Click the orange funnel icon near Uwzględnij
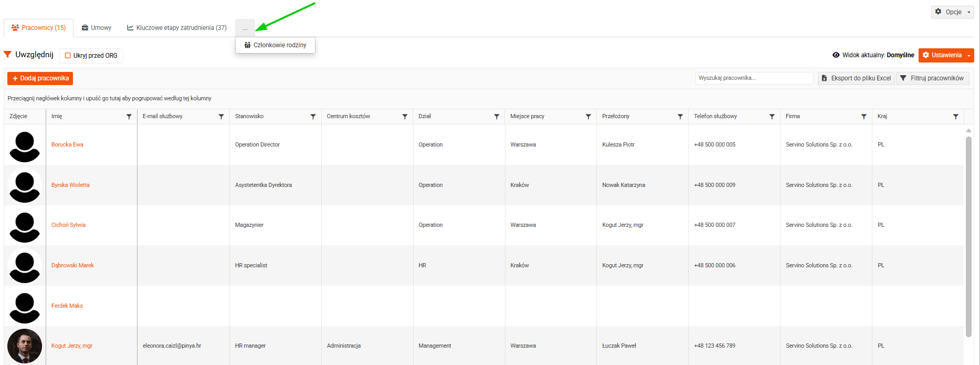The height and width of the screenshot is (365, 980). pyautogui.click(x=7, y=55)
